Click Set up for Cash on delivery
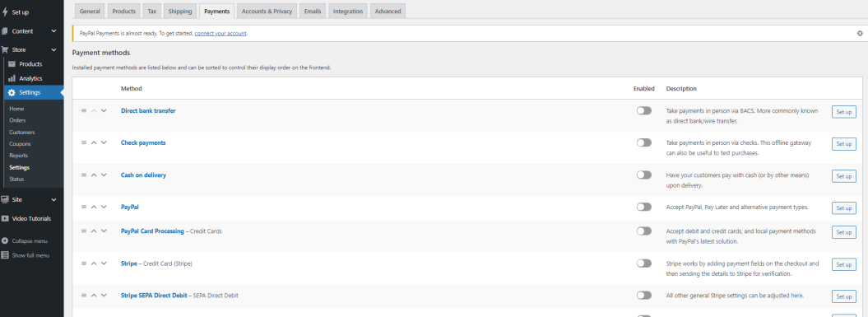Viewport: 868px width, 317px height. click(x=843, y=176)
